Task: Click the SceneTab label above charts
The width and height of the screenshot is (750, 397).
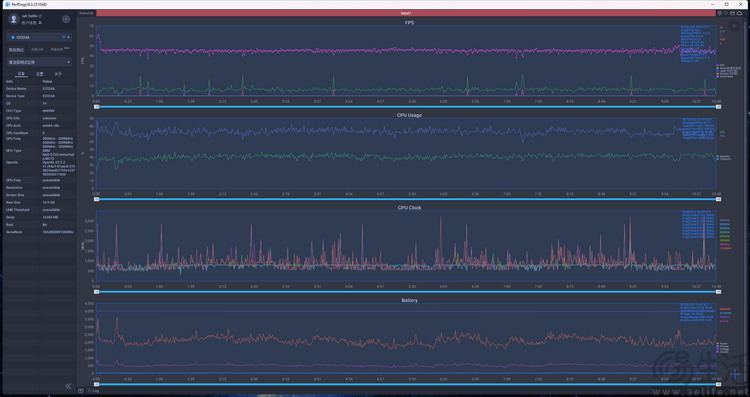Action: (87, 13)
